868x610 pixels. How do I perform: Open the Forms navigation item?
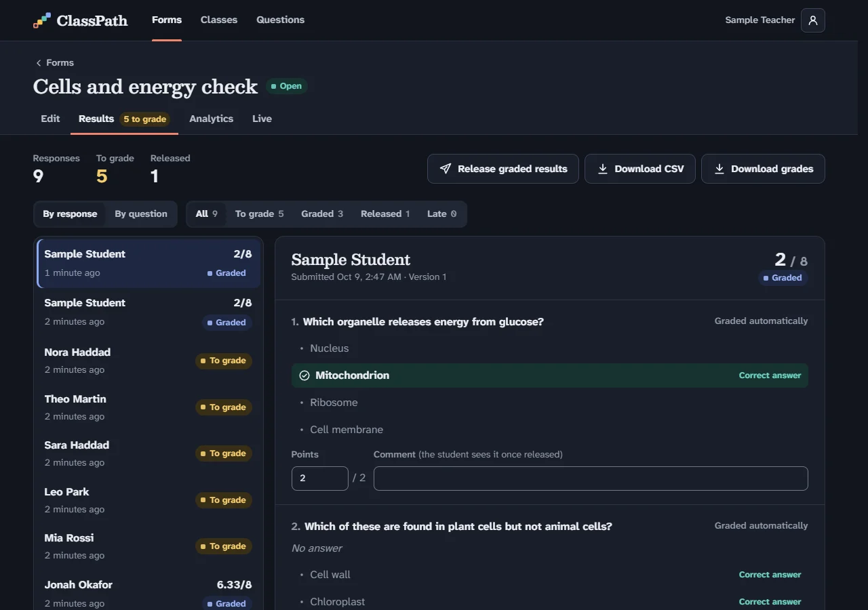(167, 20)
